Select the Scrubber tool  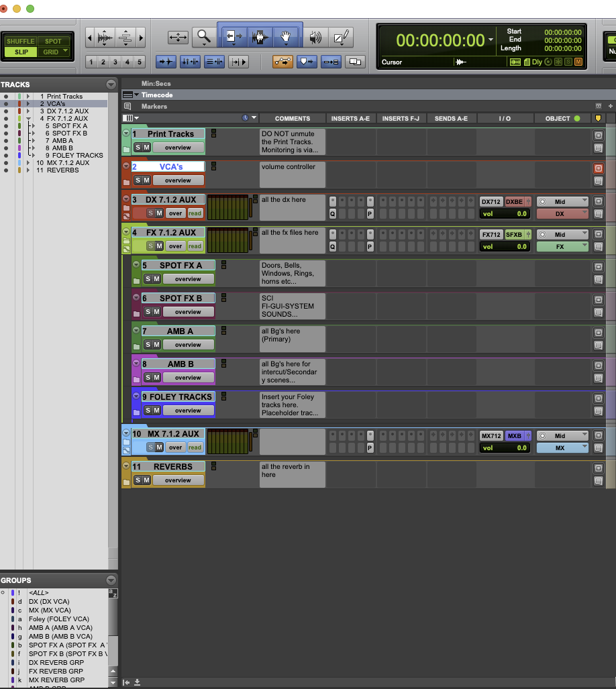tap(315, 37)
